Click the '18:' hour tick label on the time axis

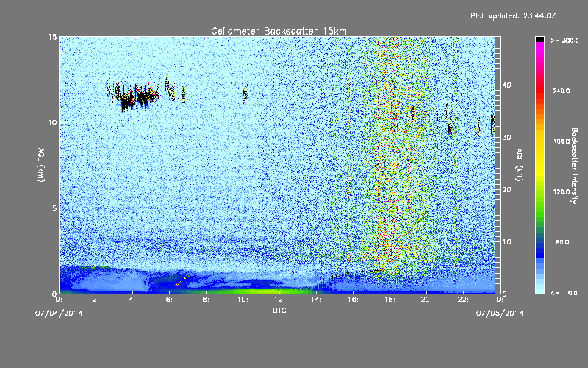390,300
